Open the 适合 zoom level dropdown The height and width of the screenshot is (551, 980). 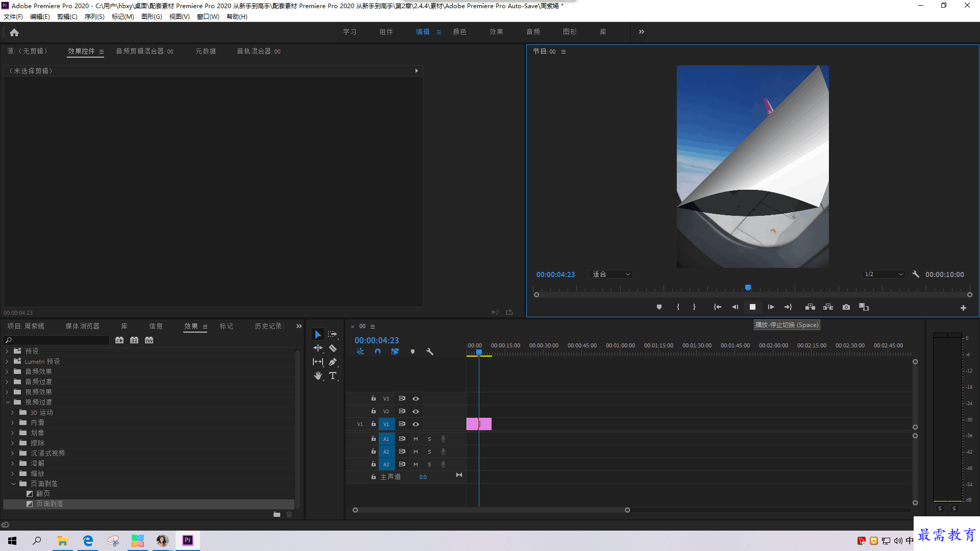(x=611, y=274)
